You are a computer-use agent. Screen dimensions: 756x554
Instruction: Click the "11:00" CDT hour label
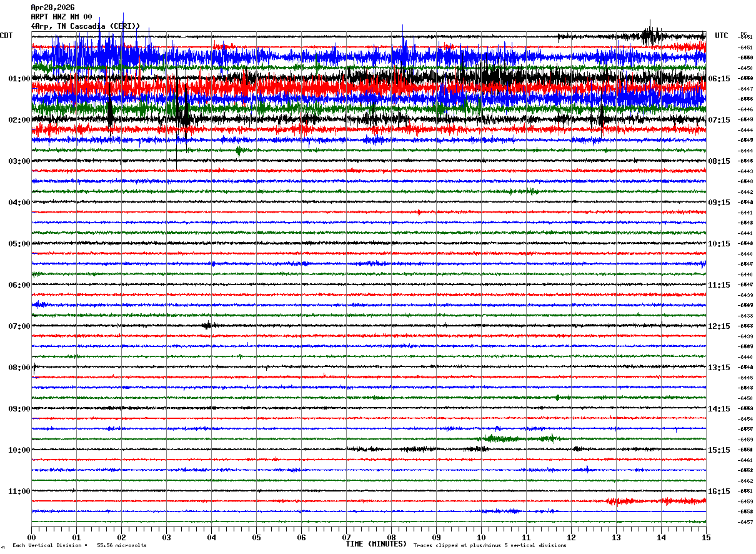(19, 491)
